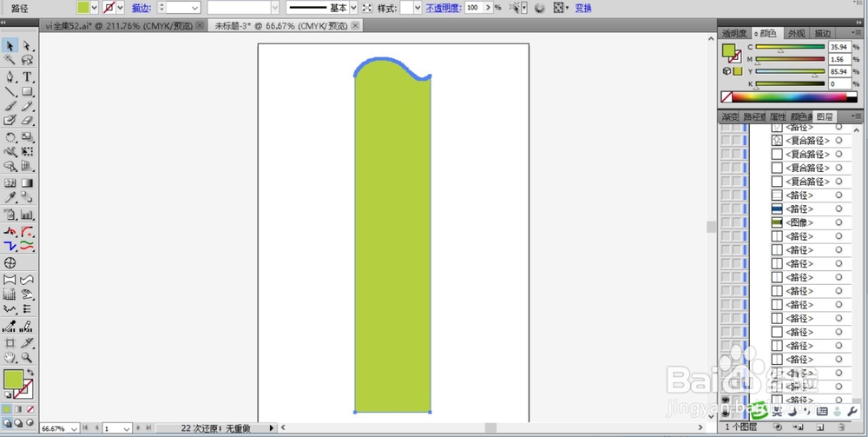The image size is (868, 437).
Task: Select the Column Graph tool
Action: click(27, 215)
